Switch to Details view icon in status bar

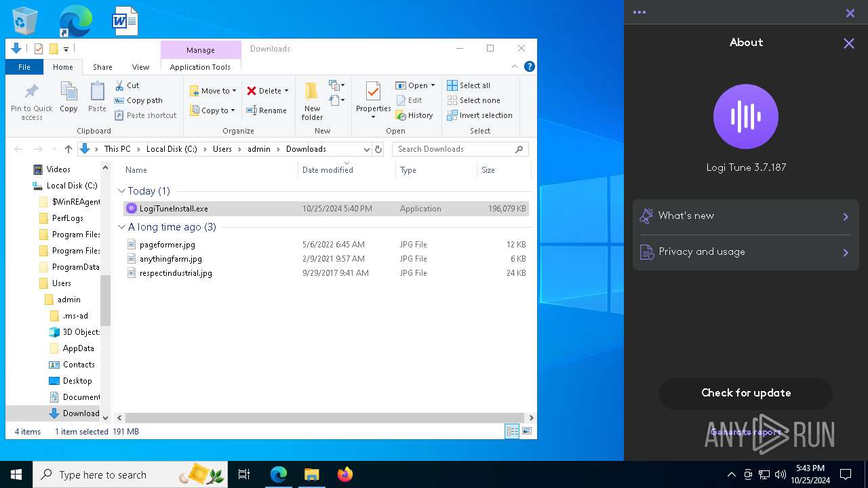512,431
